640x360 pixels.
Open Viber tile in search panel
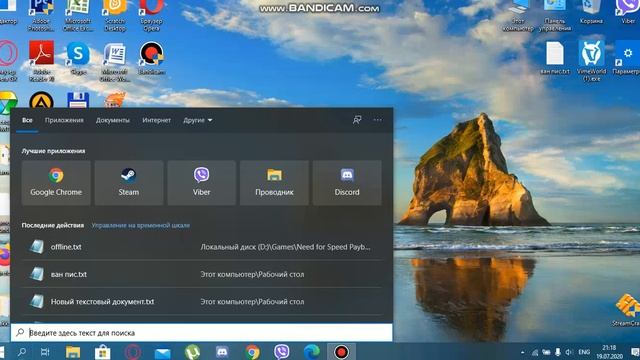[x=201, y=182]
